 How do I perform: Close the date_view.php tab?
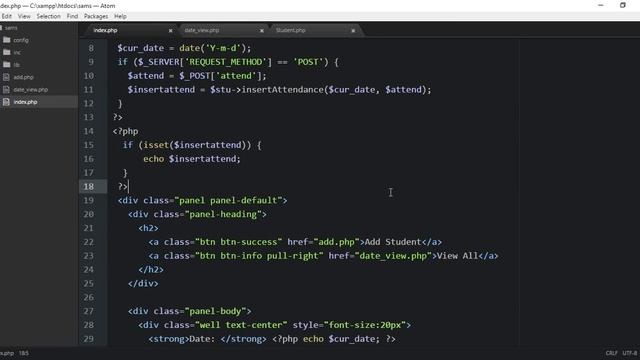[x=262, y=31]
